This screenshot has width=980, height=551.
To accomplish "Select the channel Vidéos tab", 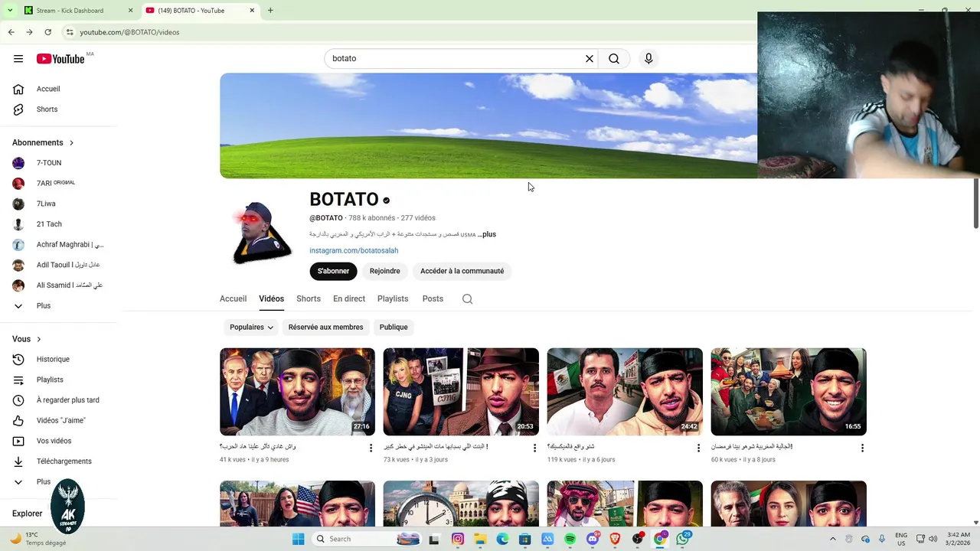I will tap(271, 299).
